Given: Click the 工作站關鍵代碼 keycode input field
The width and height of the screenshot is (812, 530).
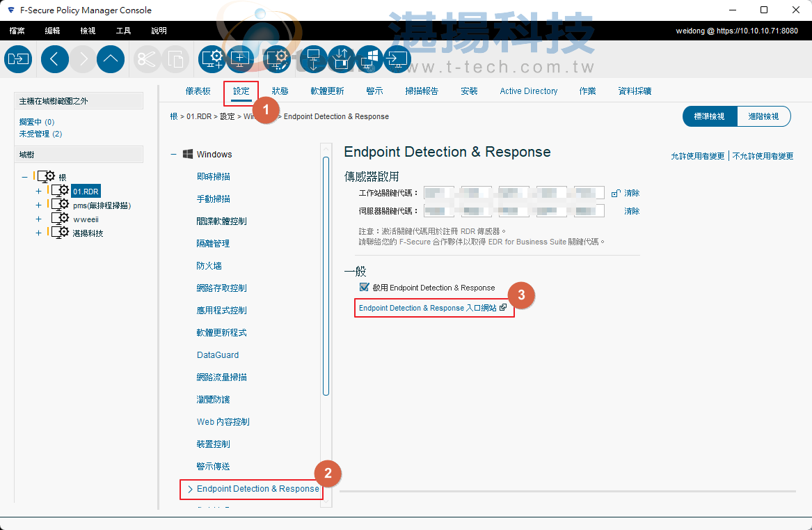Looking at the screenshot, I should [514, 193].
